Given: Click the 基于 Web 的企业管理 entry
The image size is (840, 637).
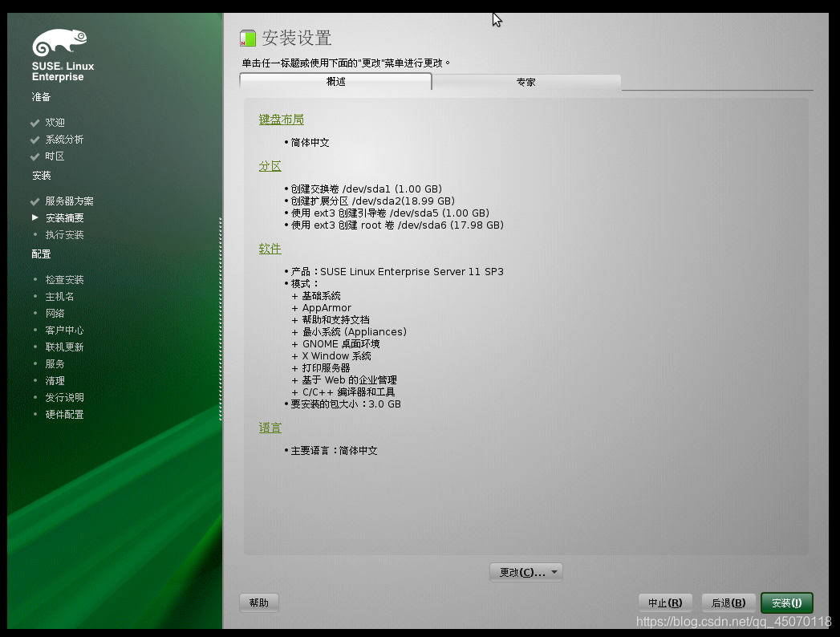Looking at the screenshot, I should (x=349, y=379).
